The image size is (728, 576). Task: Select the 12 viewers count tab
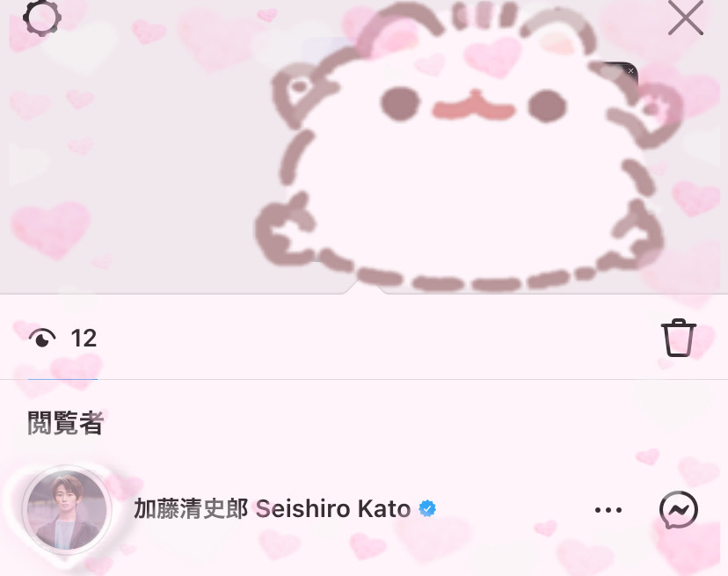(62, 338)
